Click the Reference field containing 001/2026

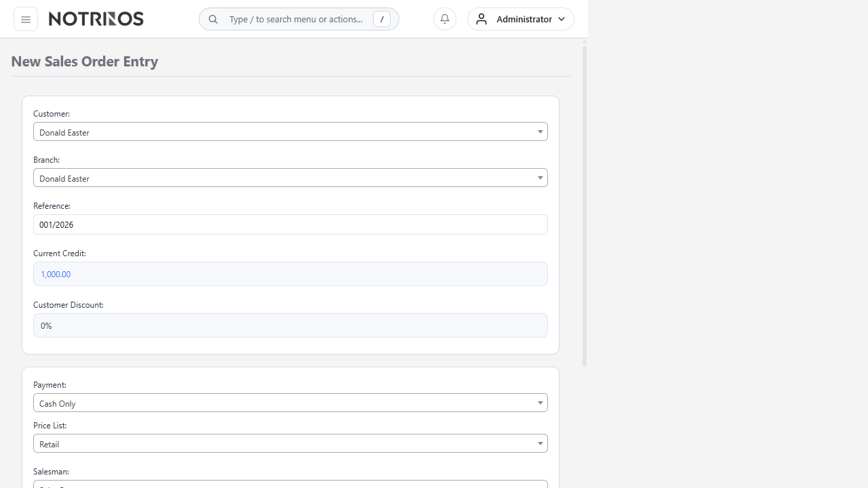click(290, 224)
